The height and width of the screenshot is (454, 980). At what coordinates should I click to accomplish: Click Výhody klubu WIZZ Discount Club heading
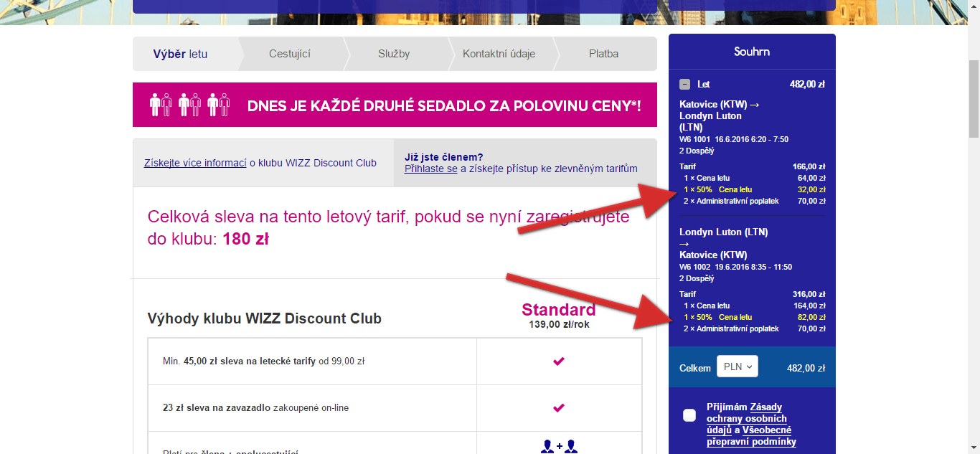(264, 318)
